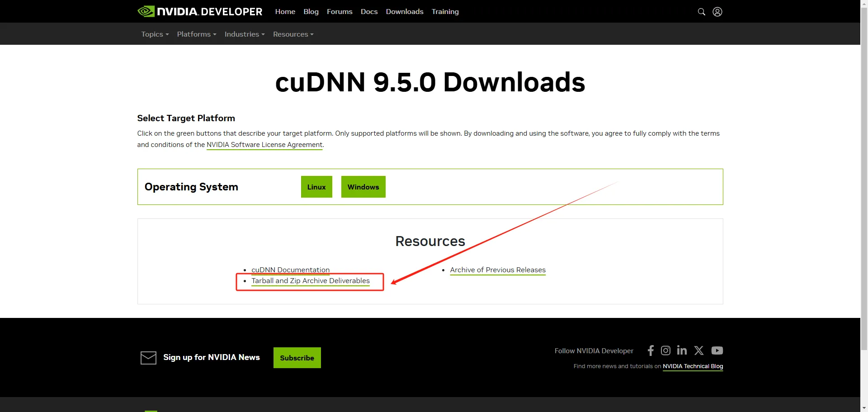Viewport: 868px width, 412px height.
Task: Open the user account icon
Action: click(x=717, y=12)
